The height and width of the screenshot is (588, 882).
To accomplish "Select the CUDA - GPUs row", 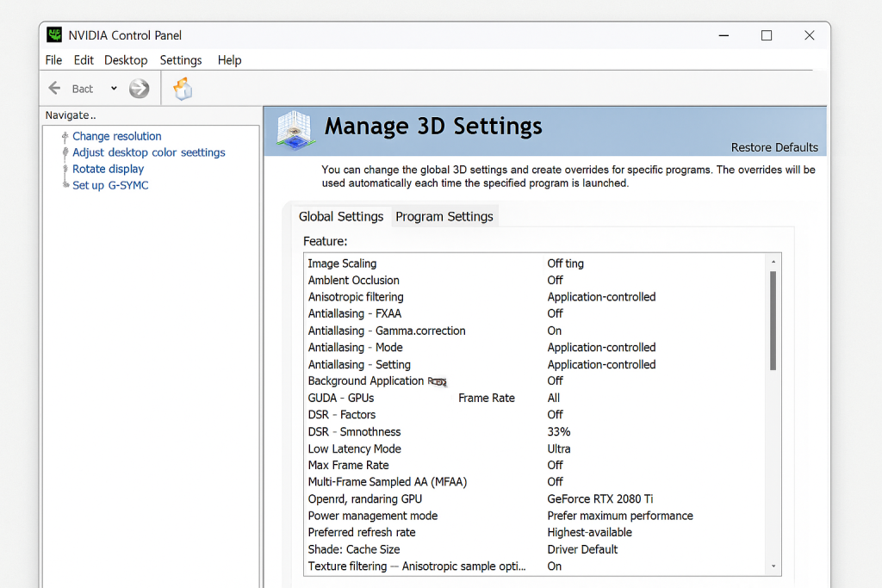I will pyautogui.click(x=534, y=398).
